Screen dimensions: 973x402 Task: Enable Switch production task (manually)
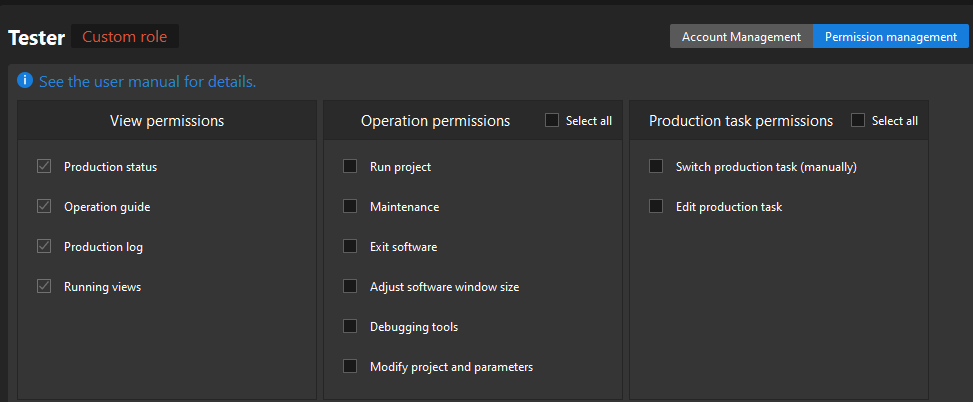pyautogui.click(x=656, y=167)
